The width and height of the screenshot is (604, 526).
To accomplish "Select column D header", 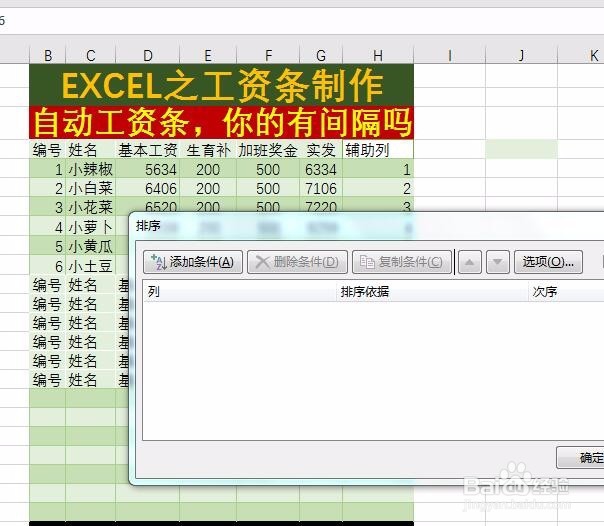I will tap(148, 56).
